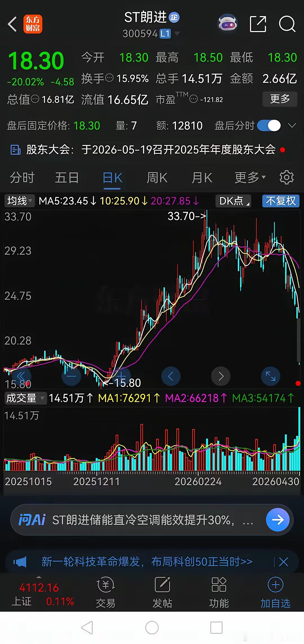Open the 均线 indicator dropdown
The width and height of the screenshot is (304, 644).
tap(19, 201)
